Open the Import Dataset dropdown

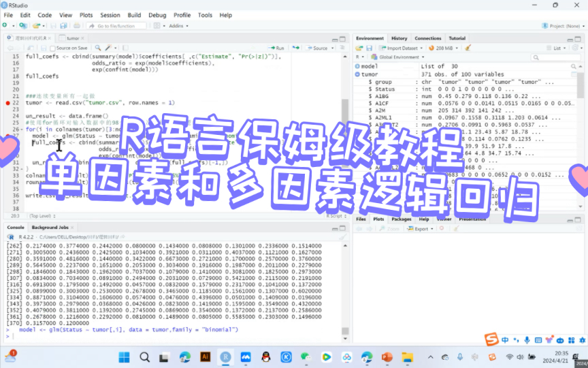(x=401, y=48)
